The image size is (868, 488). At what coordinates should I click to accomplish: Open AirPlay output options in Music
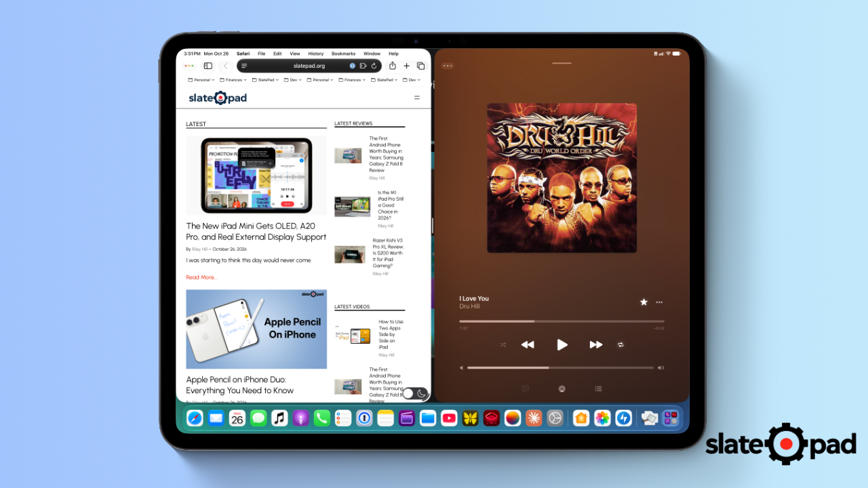pyautogui.click(x=561, y=389)
